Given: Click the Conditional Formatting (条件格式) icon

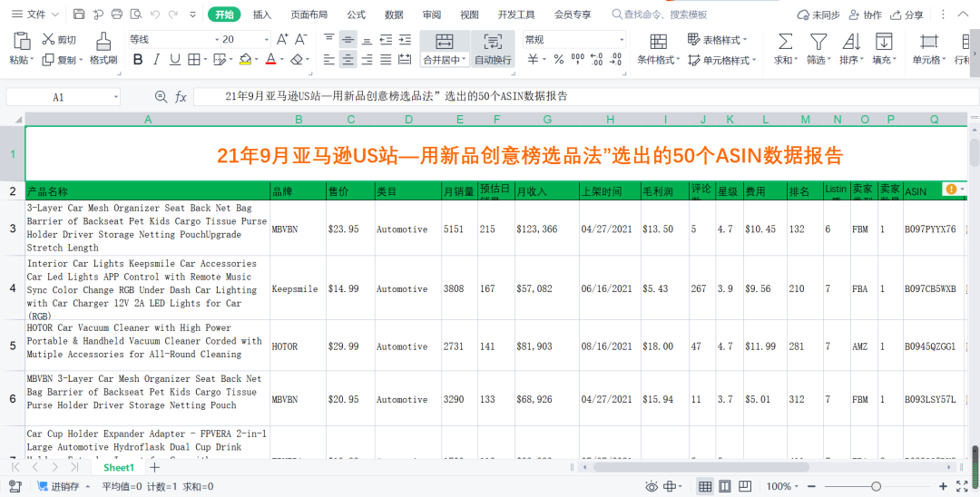Looking at the screenshot, I should [x=658, y=42].
